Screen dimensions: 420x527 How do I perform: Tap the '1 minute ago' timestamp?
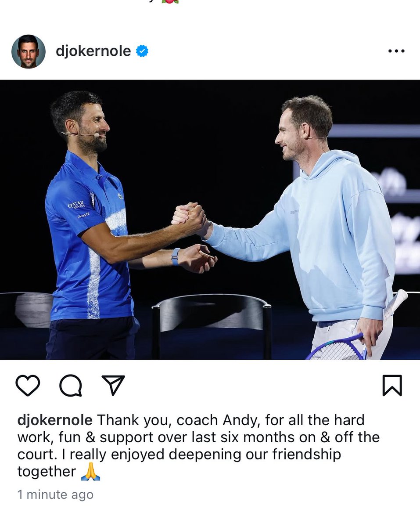[x=55, y=495]
